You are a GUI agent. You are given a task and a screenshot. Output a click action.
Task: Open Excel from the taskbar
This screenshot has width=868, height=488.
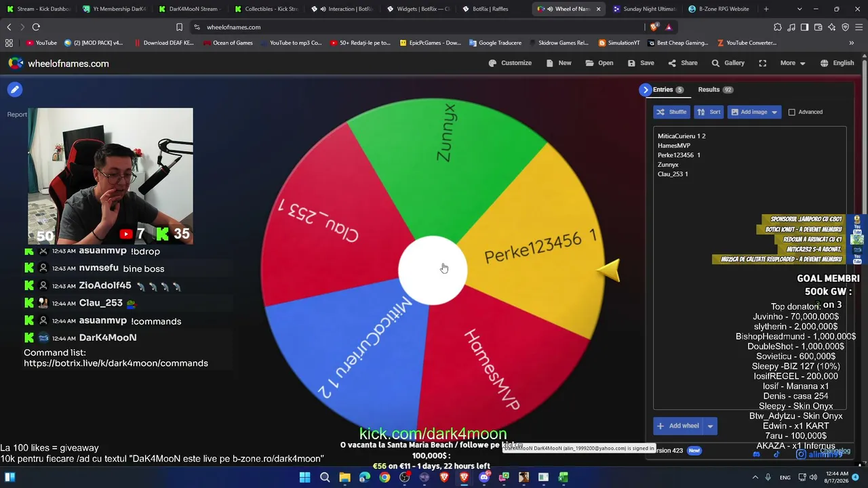pos(563,477)
